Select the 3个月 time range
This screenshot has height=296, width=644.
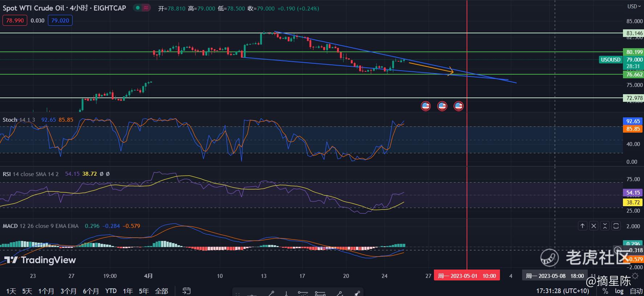click(x=69, y=291)
